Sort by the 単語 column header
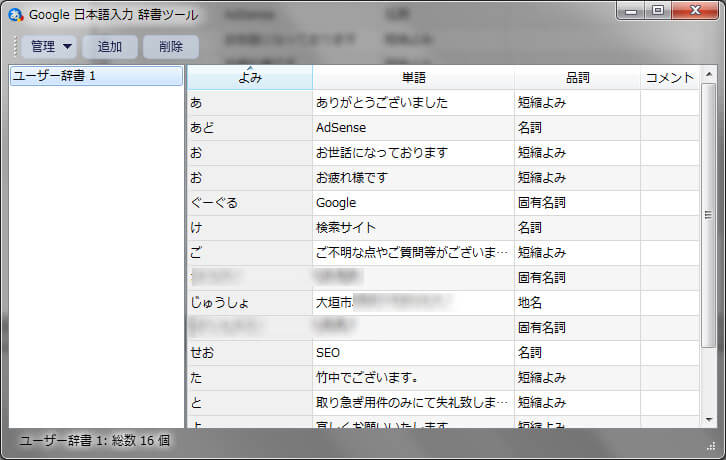 [413, 77]
